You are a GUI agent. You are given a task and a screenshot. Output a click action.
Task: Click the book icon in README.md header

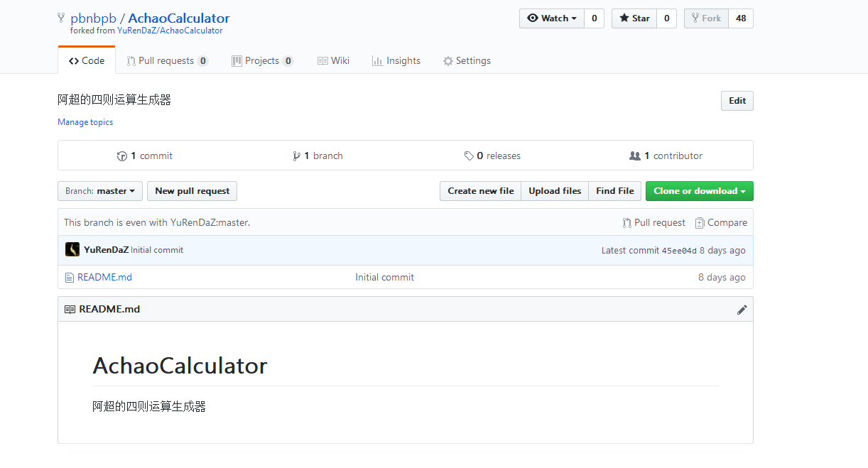[x=70, y=310]
